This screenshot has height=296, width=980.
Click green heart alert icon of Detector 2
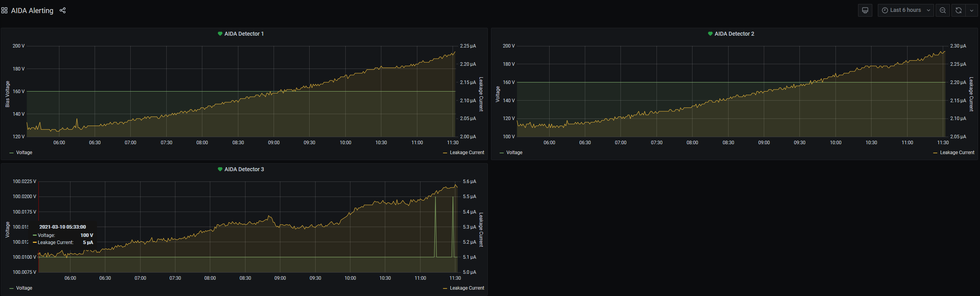(x=710, y=34)
